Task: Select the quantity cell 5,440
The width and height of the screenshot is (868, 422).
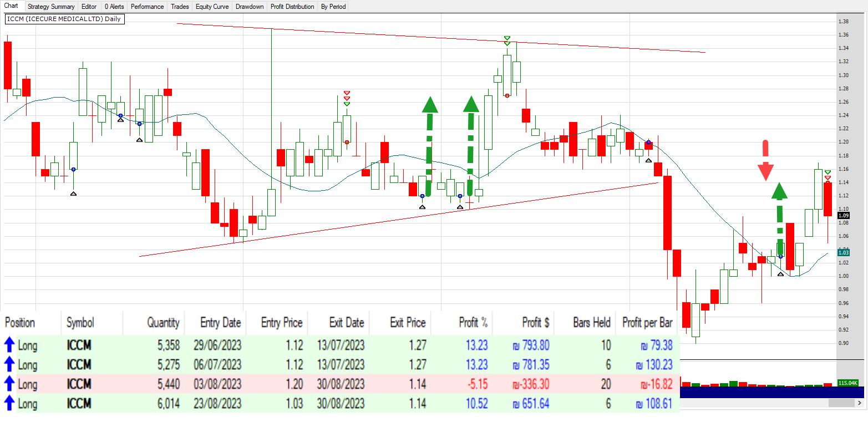Action: [x=169, y=384]
